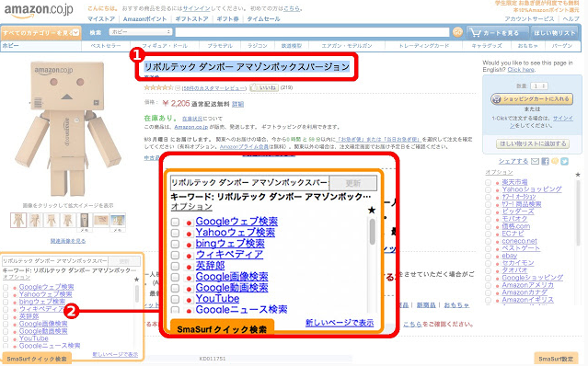Share the product via the email icon

coord(536,161)
